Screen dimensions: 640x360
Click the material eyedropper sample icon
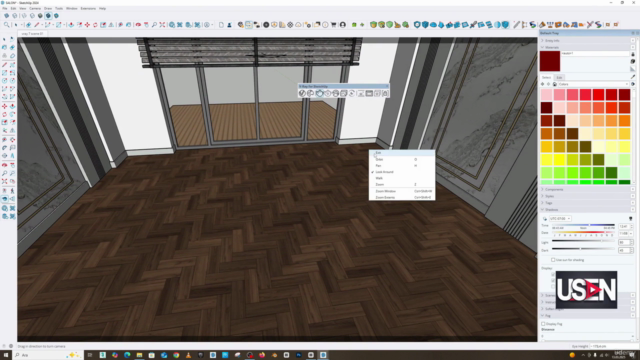tap(633, 77)
